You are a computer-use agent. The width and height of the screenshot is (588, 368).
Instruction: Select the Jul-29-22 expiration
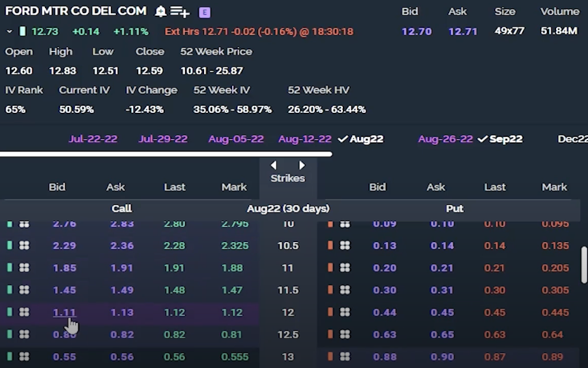pyautogui.click(x=163, y=139)
